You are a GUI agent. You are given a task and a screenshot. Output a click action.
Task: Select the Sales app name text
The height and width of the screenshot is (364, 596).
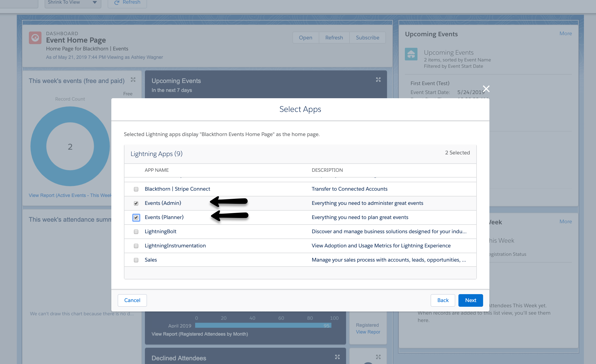[x=151, y=260]
